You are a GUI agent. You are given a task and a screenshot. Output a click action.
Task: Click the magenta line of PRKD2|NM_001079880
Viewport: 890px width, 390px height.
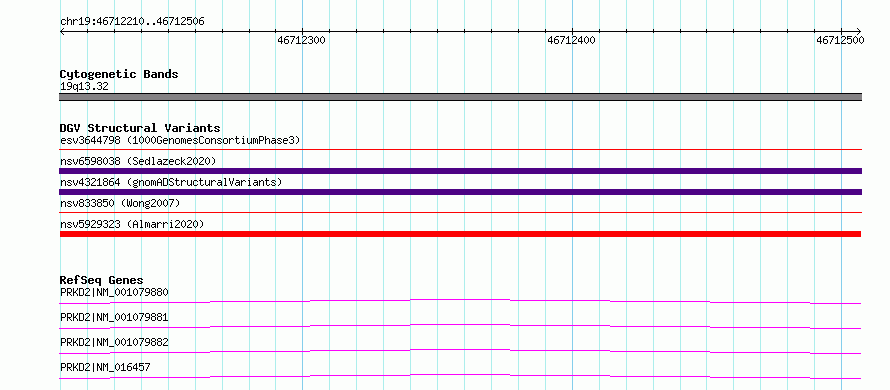pyautogui.click(x=460, y=301)
